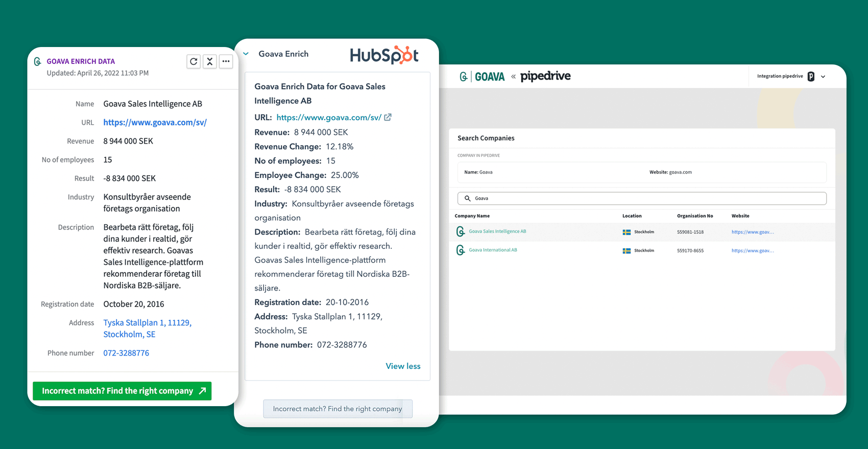Screen dimensions: 868x449
Task: Collapse the Goava Enrich section chevron in HubSpot
Action: 246,54
